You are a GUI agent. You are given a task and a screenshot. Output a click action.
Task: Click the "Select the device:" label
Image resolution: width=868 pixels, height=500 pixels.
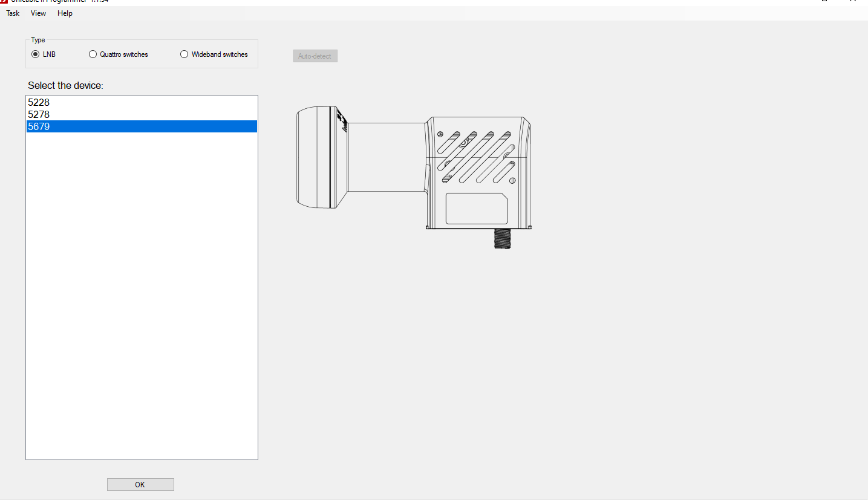coord(65,86)
